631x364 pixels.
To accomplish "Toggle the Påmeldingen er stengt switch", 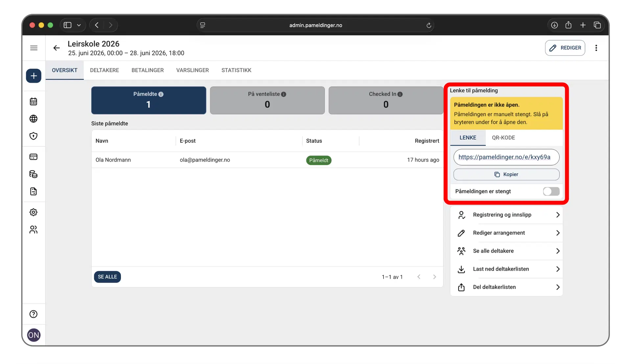I will click(x=551, y=191).
